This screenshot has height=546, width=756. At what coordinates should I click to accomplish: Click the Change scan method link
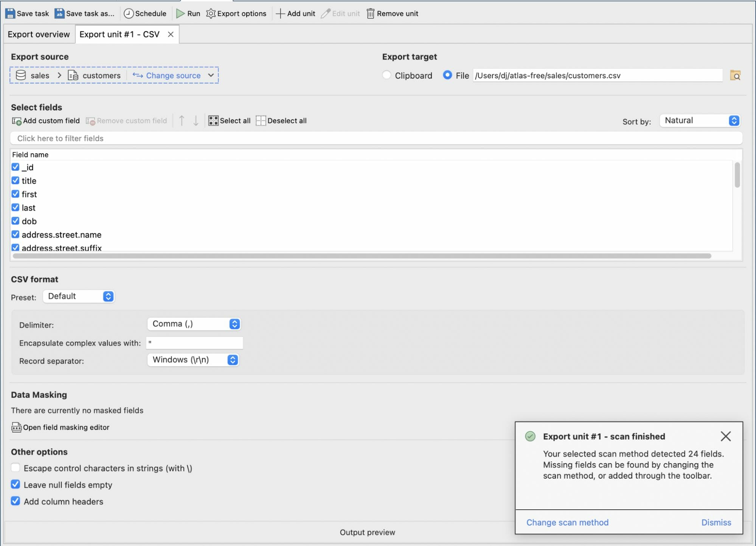(x=567, y=522)
